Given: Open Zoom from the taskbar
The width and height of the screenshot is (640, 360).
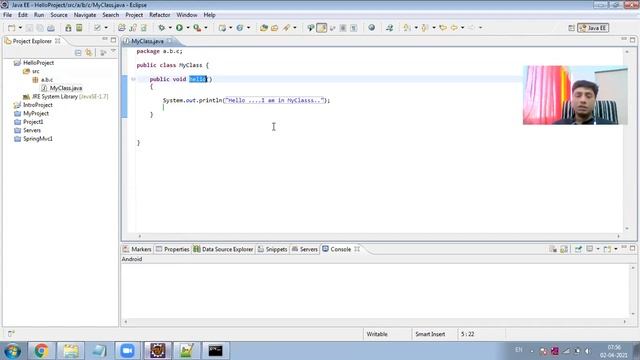Looking at the screenshot, I should [x=127, y=351].
